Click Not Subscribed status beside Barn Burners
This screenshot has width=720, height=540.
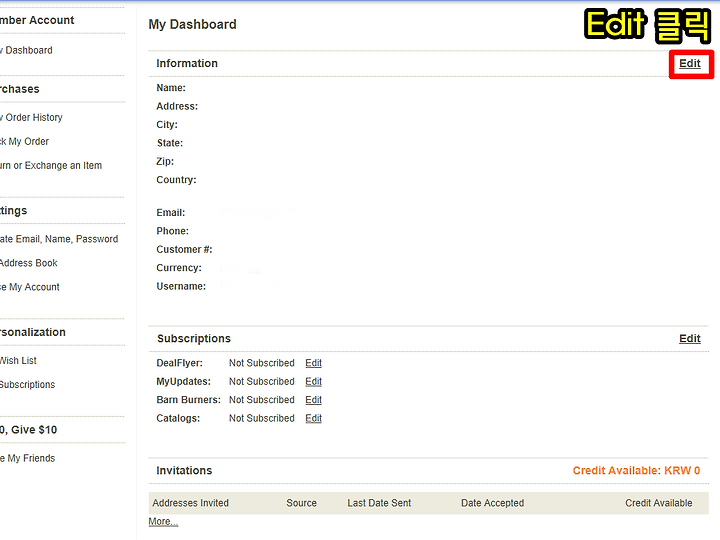pos(262,400)
